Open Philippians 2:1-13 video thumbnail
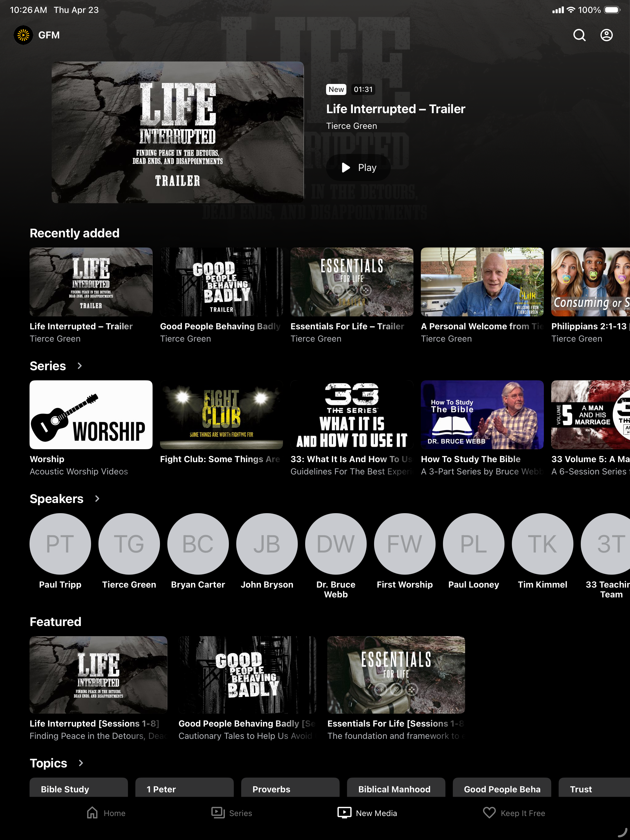This screenshot has width=630, height=840. coord(591,282)
